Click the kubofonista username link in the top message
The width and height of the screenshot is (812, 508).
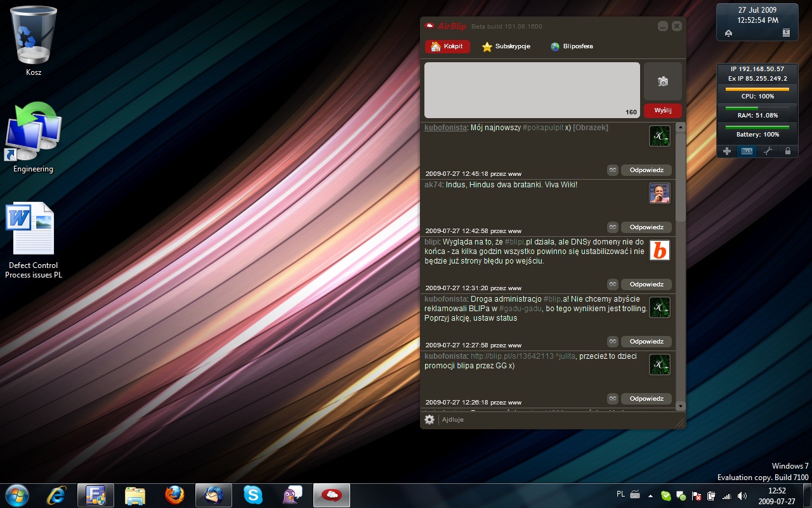(x=445, y=128)
